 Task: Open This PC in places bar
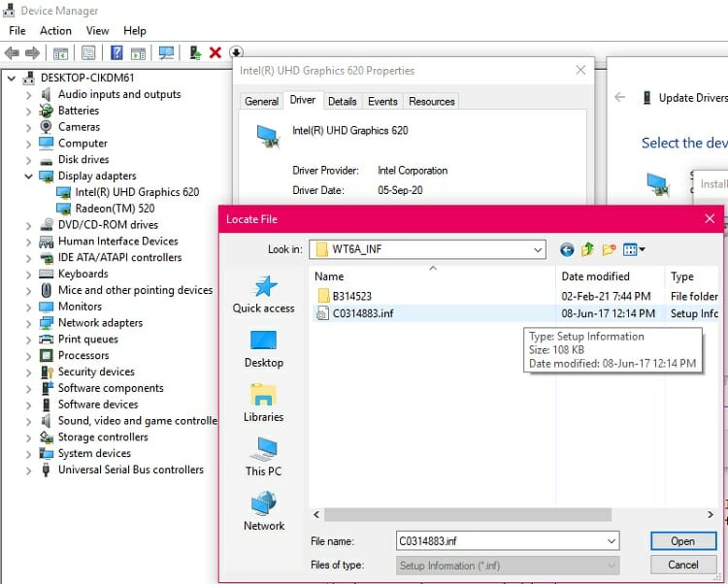[264, 457]
